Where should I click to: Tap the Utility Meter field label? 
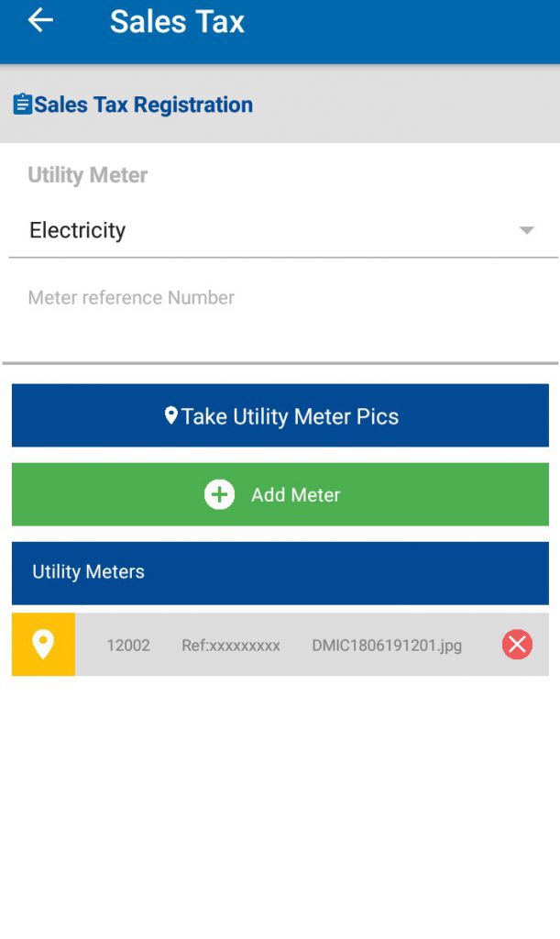pyautogui.click(x=87, y=175)
